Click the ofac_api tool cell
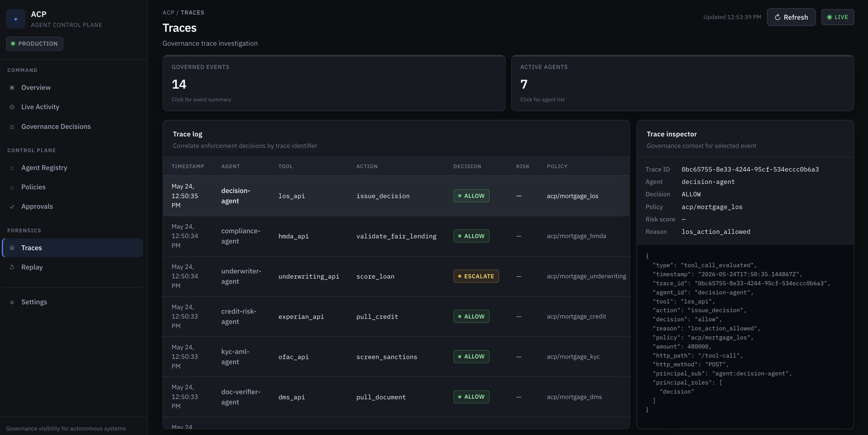 tap(294, 357)
